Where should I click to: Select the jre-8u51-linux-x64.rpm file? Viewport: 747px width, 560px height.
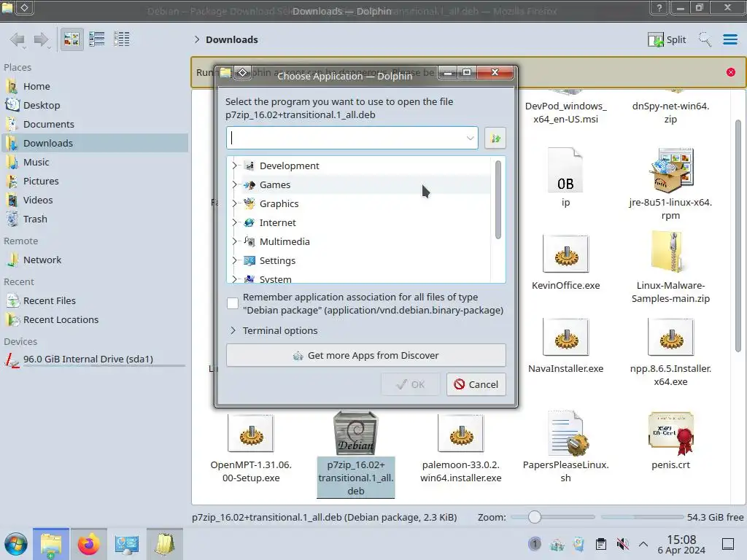coord(670,184)
